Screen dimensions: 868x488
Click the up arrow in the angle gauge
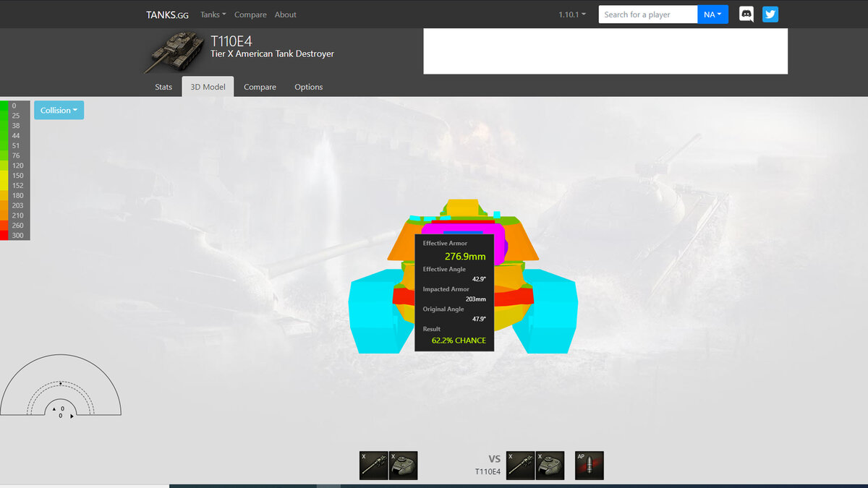[x=54, y=408]
